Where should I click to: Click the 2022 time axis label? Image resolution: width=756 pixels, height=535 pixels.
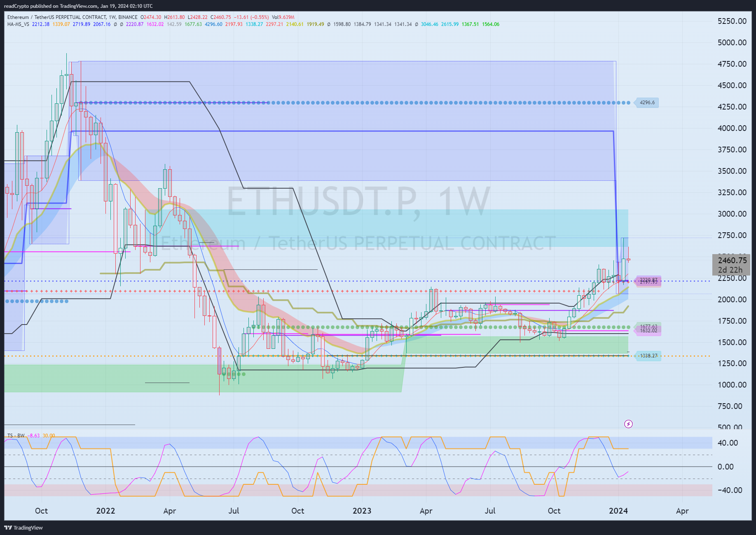pyautogui.click(x=105, y=511)
